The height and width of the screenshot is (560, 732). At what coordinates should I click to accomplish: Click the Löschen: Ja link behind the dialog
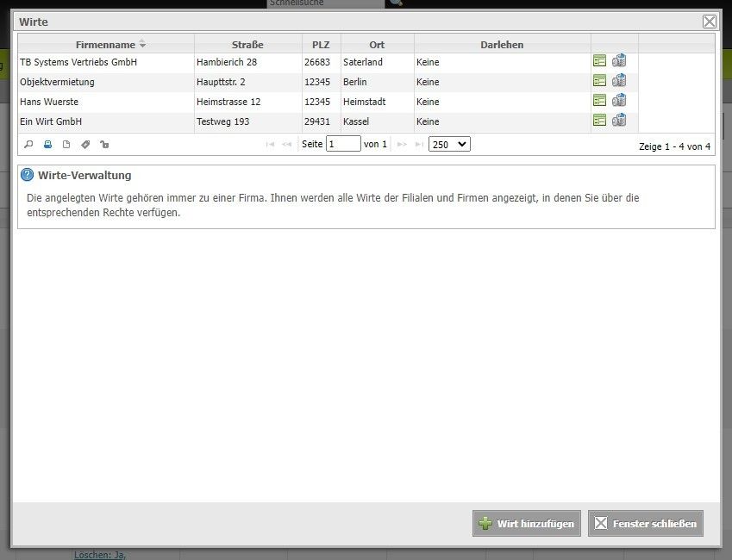[100, 555]
